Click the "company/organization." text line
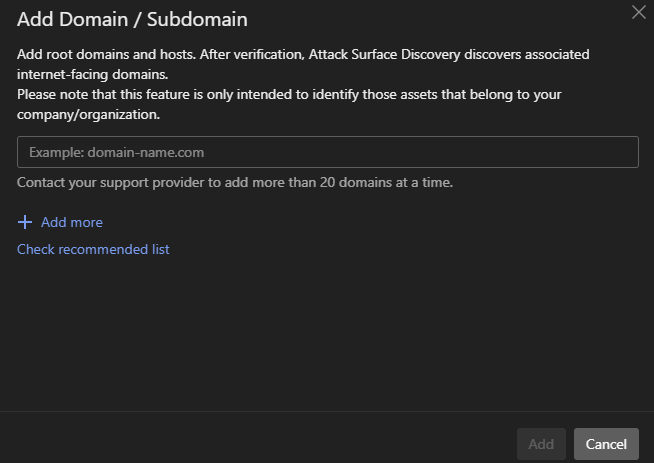Screen dimensions: 654x463 (88, 114)
